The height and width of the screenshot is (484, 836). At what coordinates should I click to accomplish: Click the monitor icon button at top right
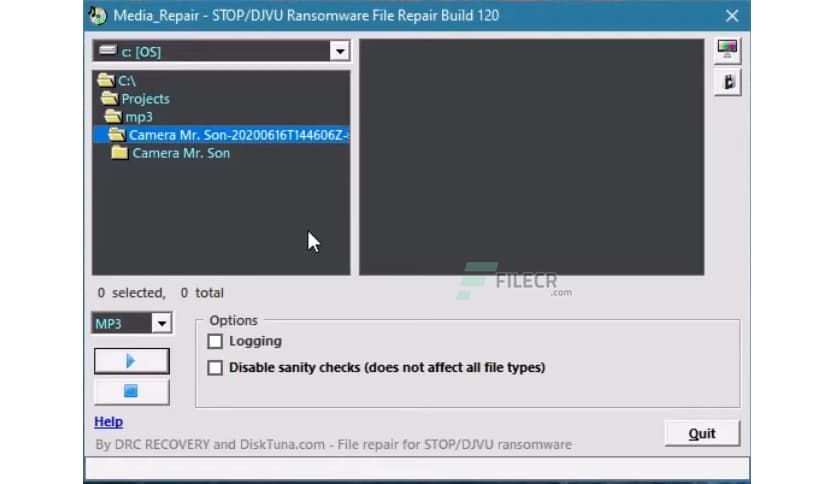pos(727,50)
